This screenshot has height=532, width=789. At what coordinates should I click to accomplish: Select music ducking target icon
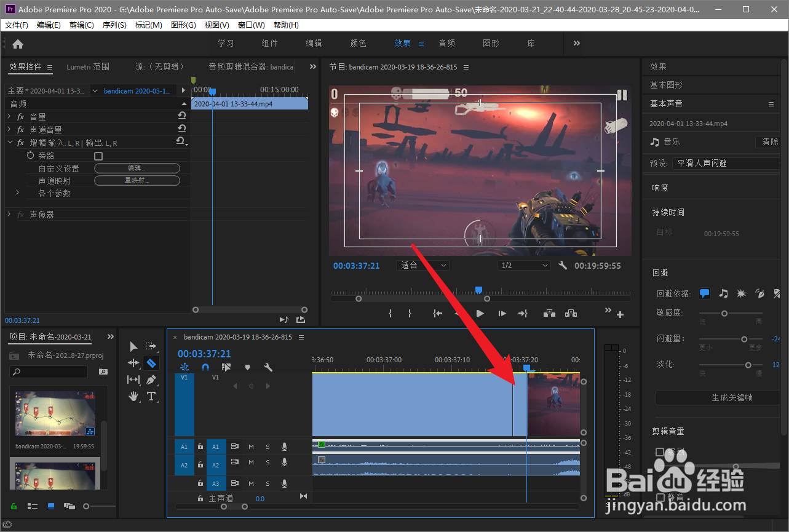[x=723, y=293]
